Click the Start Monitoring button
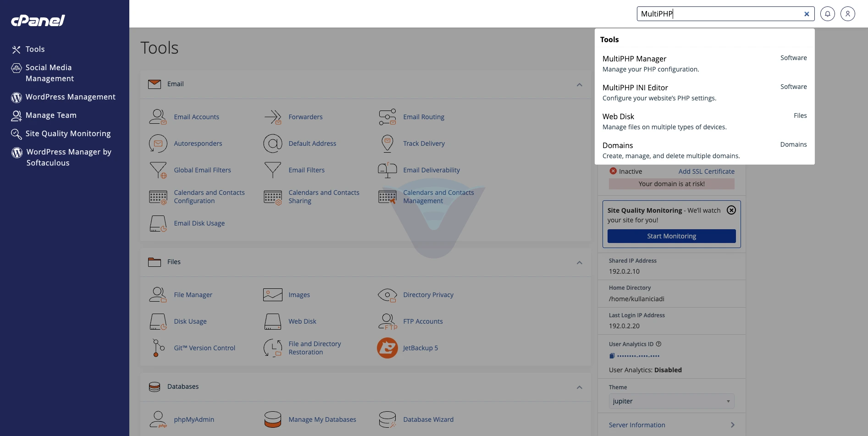Image resolution: width=868 pixels, height=436 pixels. pyautogui.click(x=671, y=236)
